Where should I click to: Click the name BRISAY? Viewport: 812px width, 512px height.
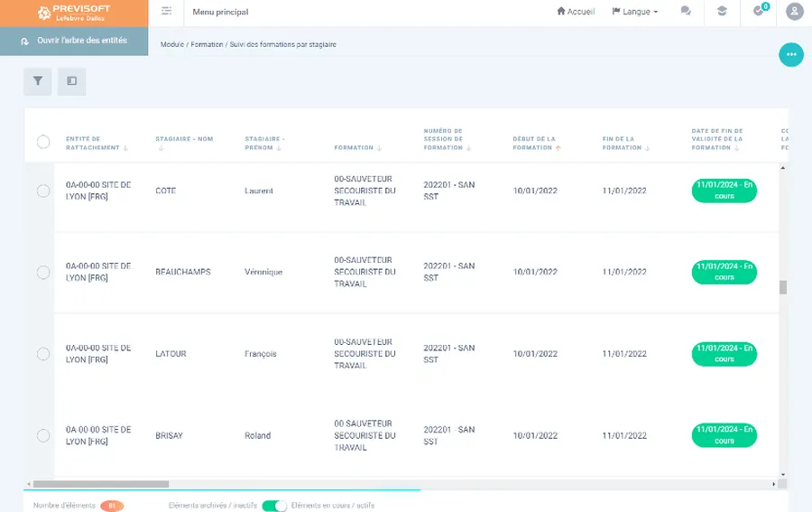[x=169, y=436]
